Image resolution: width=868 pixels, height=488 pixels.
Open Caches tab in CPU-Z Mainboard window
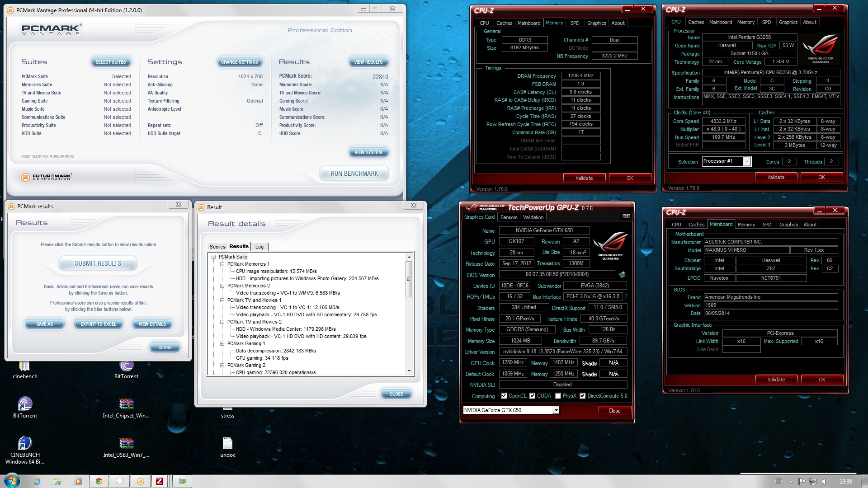(696, 225)
